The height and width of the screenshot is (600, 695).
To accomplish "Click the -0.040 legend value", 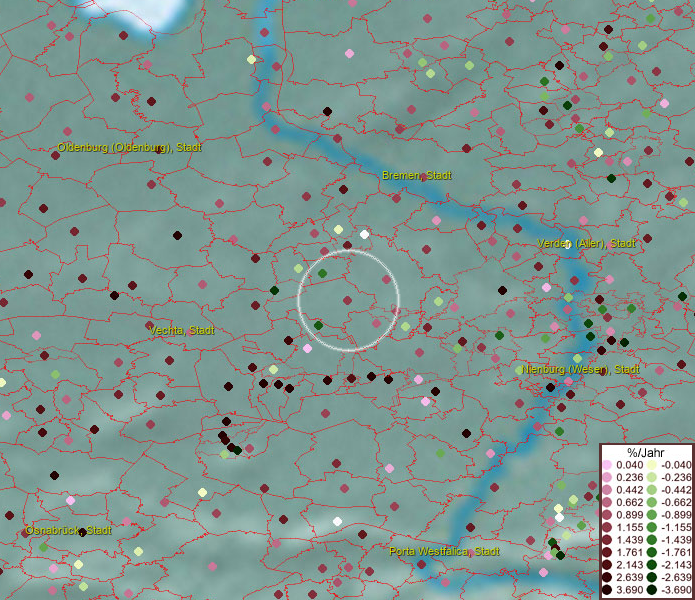I will tap(676, 465).
